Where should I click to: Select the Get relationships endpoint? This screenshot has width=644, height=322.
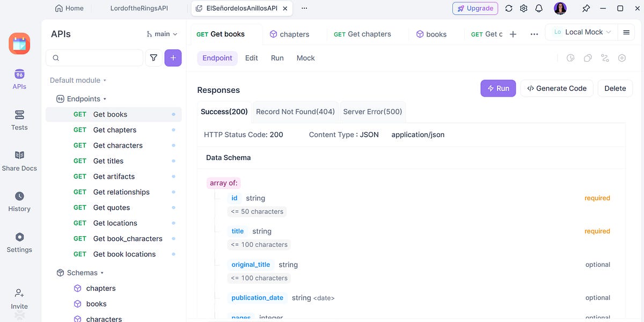tap(114, 192)
